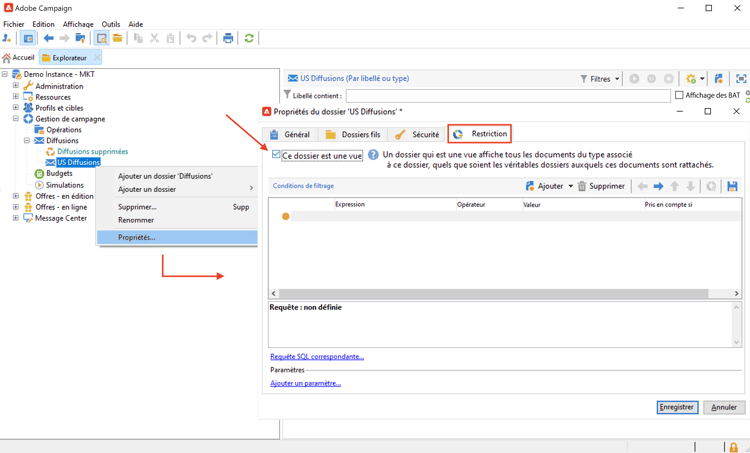The image size is (750, 453).
Task: Click the user connection icon in main toolbar
Action: click(x=7, y=38)
